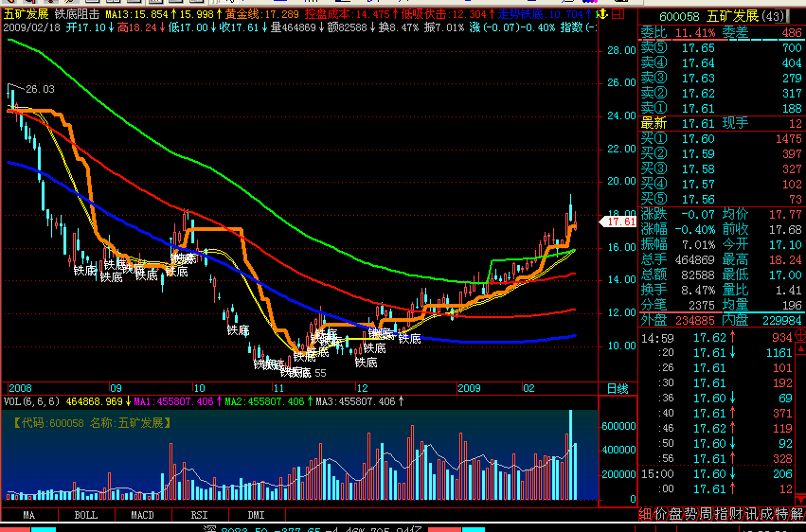The height and width of the screenshot is (532, 806).
Task: Click the 14:59 17.62 tick row
Action: click(717, 338)
